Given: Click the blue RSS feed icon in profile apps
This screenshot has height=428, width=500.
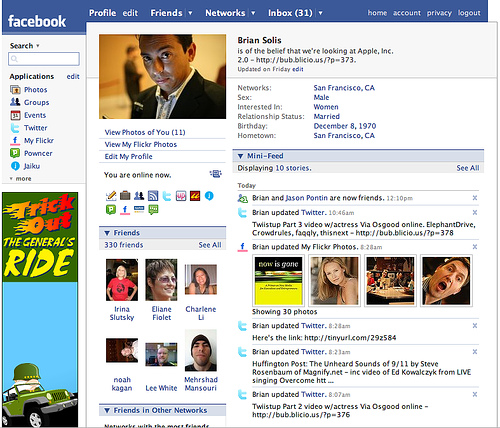Looking at the screenshot, I should point(153,196).
